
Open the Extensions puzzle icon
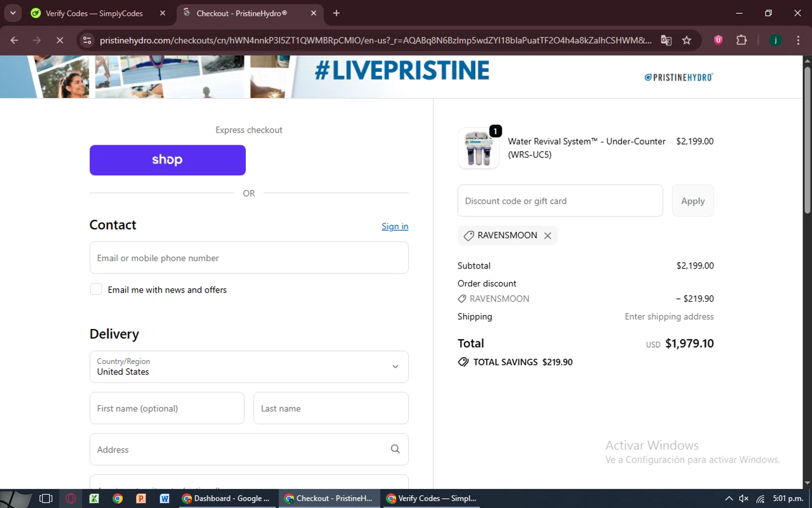coord(742,40)
